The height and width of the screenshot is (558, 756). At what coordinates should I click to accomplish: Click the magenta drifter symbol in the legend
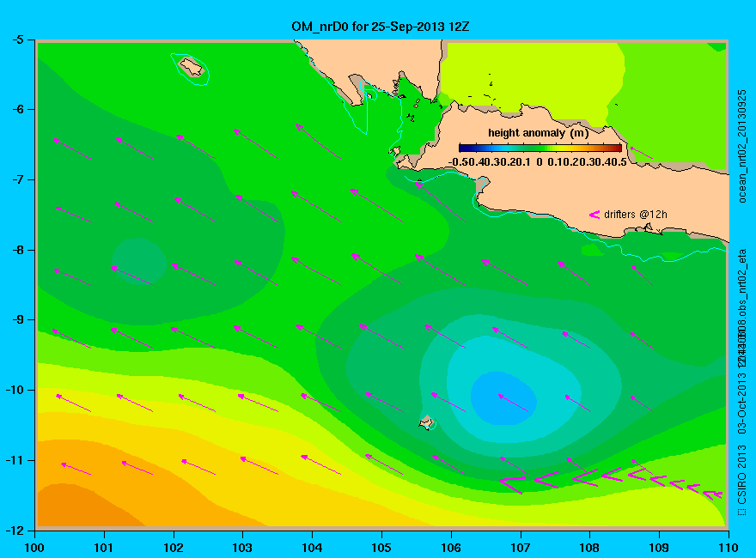[594, 215]
